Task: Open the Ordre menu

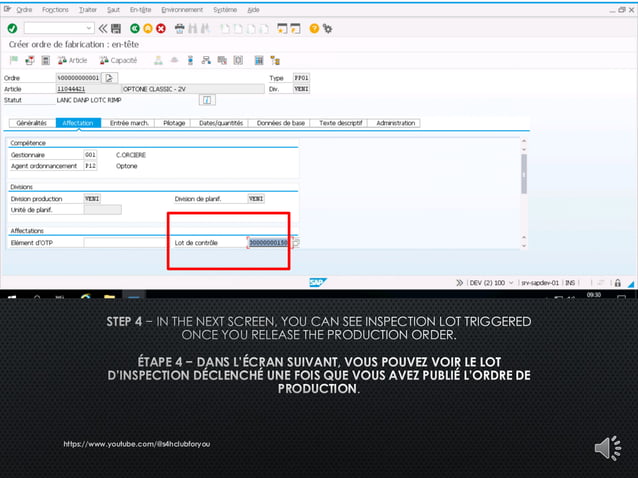Action: [x=24, y=10]
